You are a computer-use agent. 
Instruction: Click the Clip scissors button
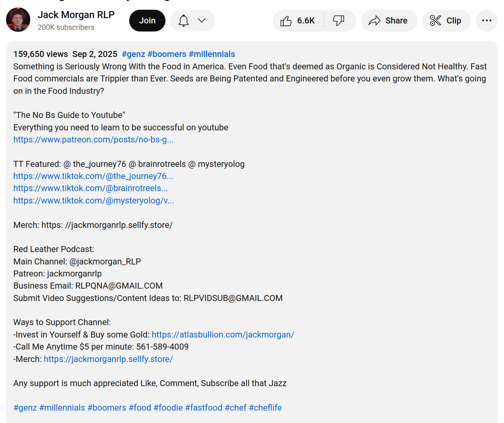(446, 21)
